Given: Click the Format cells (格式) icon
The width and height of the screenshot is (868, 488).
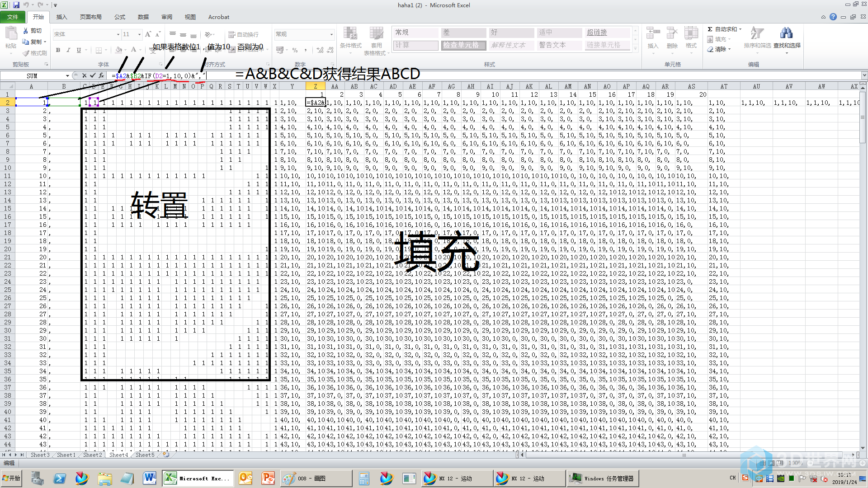Looking at the screenshot, I should point(691,33).
